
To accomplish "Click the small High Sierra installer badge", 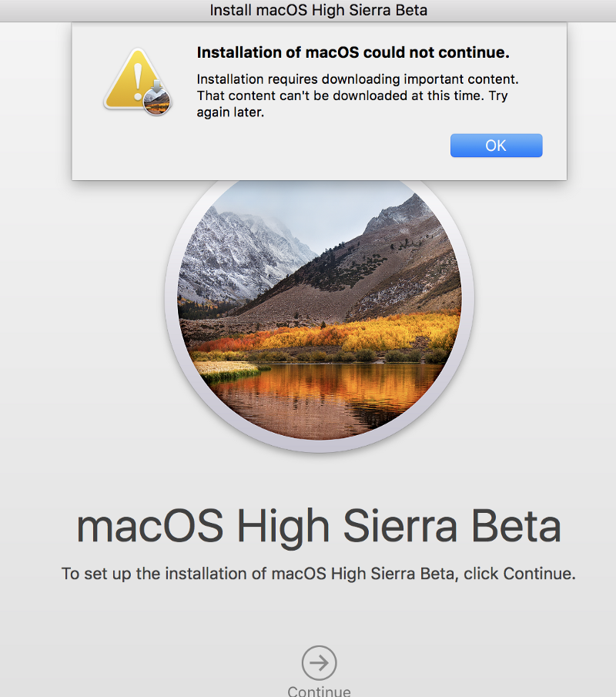I will coord(157,102).
